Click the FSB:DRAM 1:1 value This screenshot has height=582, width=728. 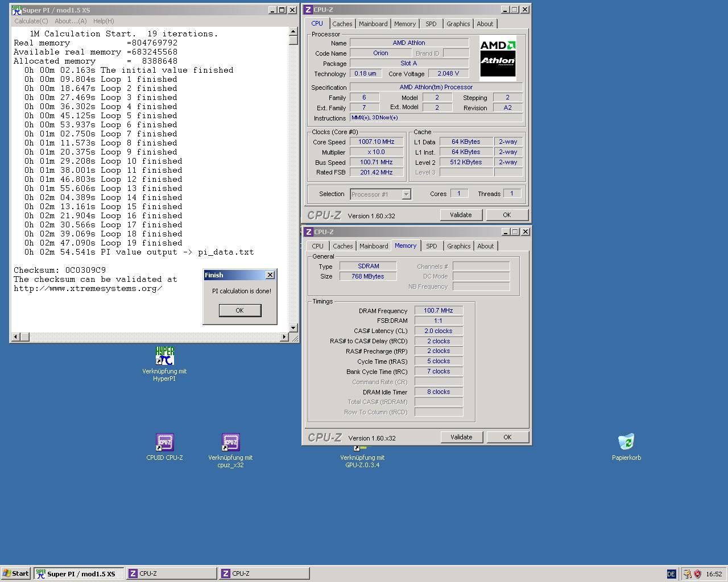pos(439,321)
